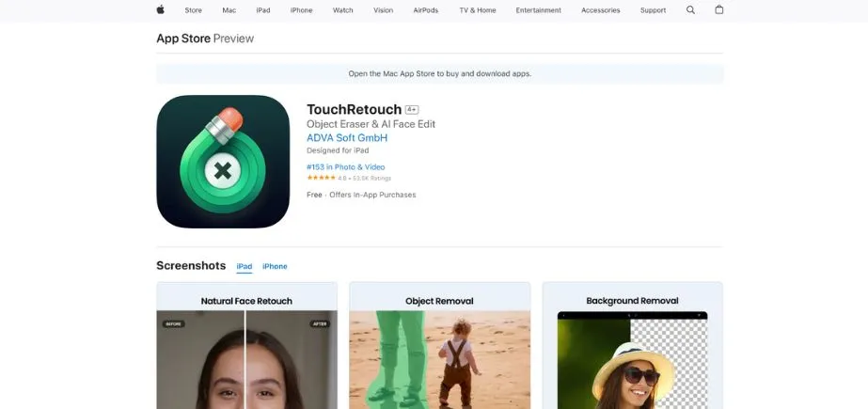Open the Entertainment menu item
This screenshot has height=409, width=868.
click(538, 10)
